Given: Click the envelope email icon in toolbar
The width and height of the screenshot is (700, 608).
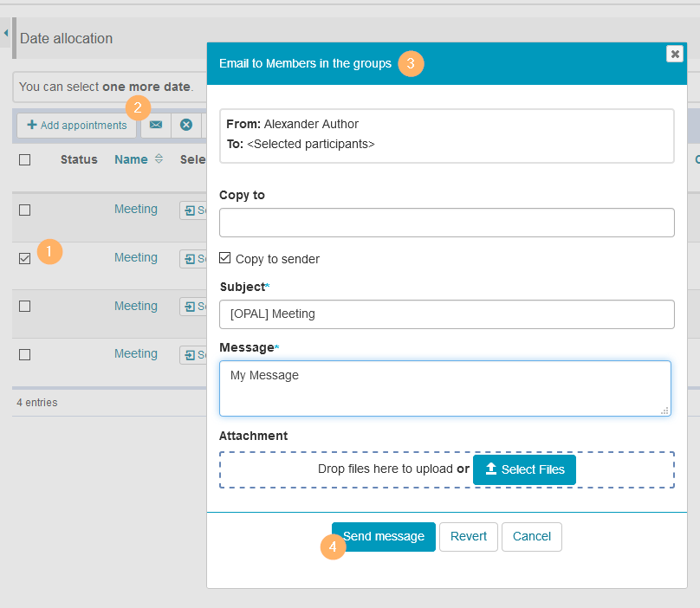Looking at the screenshot, I should (156, 126).
